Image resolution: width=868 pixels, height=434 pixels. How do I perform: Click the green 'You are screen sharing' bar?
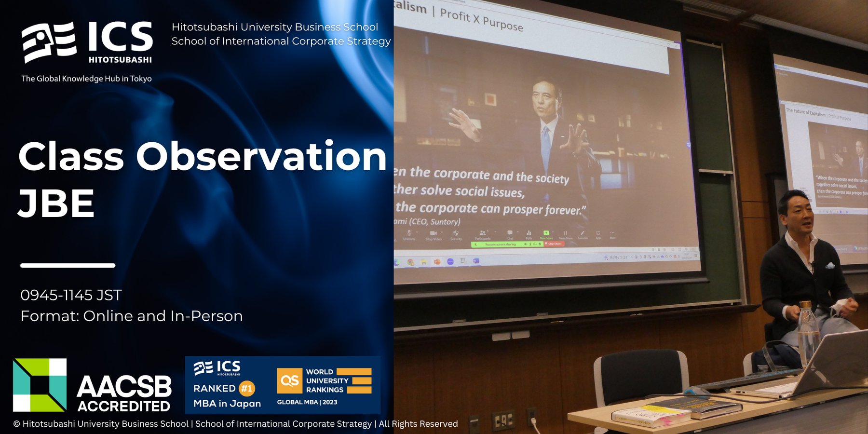pos(507,244)
